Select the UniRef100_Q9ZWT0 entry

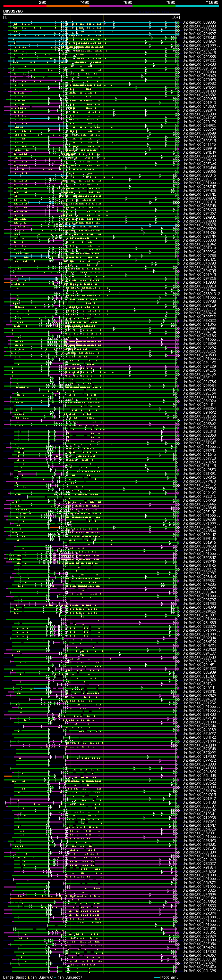199,110
